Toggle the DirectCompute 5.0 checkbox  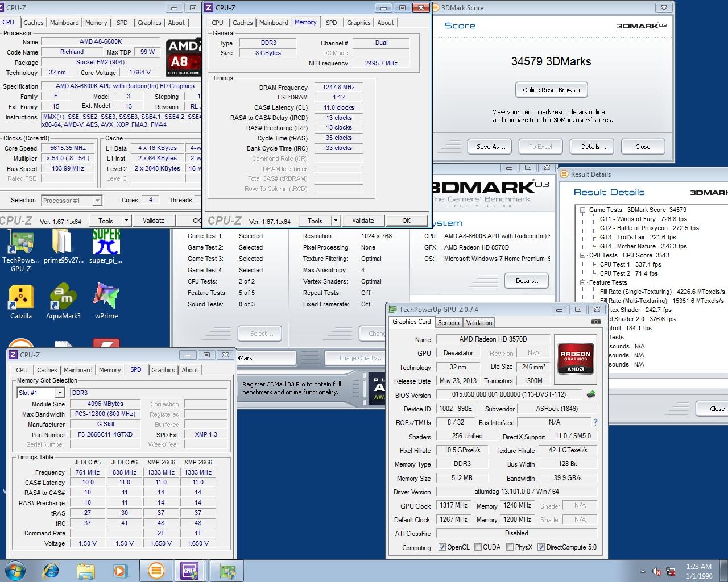[x=541, y=547]
